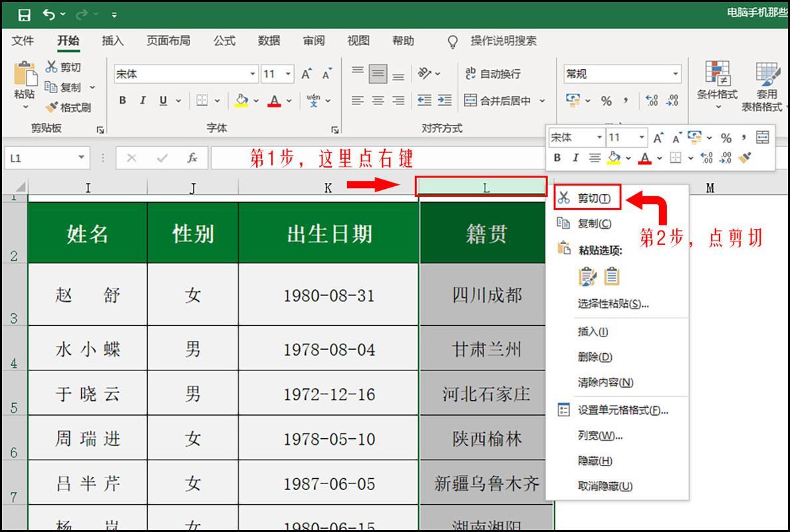Viewport: 790px width, 532px height.
Task: Click the 合并后居中 merge button
Action: point(498,100)
